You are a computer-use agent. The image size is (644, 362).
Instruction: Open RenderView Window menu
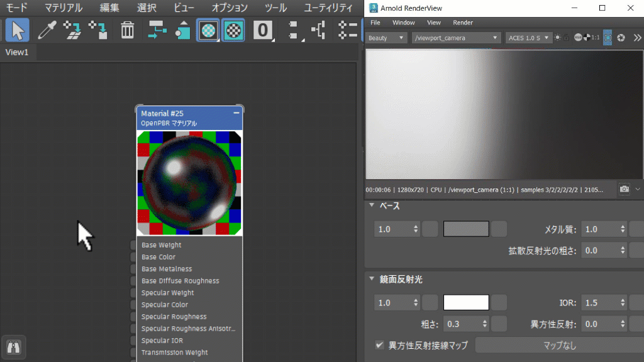click(x=403, y=23)
